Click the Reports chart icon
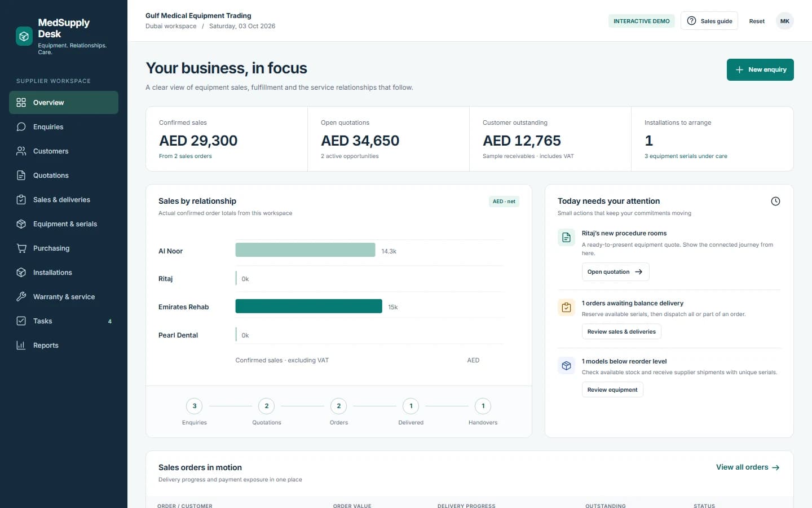The image size is (812, 508). [21, 345]
